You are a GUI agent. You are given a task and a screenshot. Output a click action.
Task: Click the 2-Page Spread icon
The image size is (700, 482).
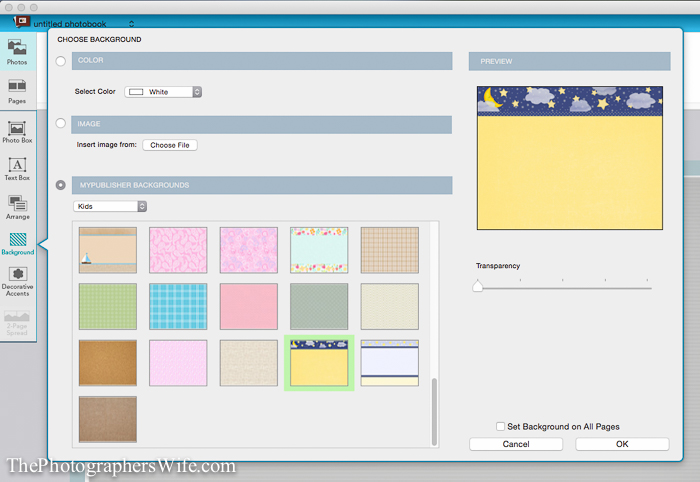pos(17,323)
